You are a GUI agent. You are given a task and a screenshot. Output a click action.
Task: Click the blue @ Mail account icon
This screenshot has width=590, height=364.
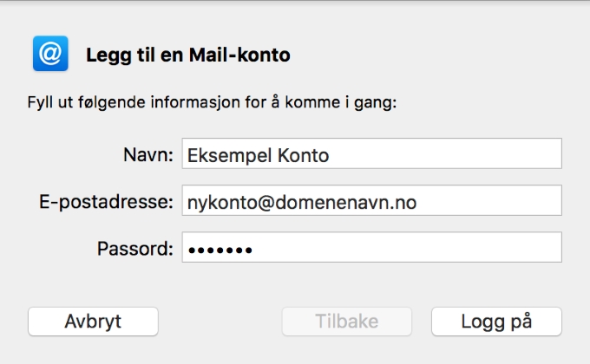tap(50, 54)
